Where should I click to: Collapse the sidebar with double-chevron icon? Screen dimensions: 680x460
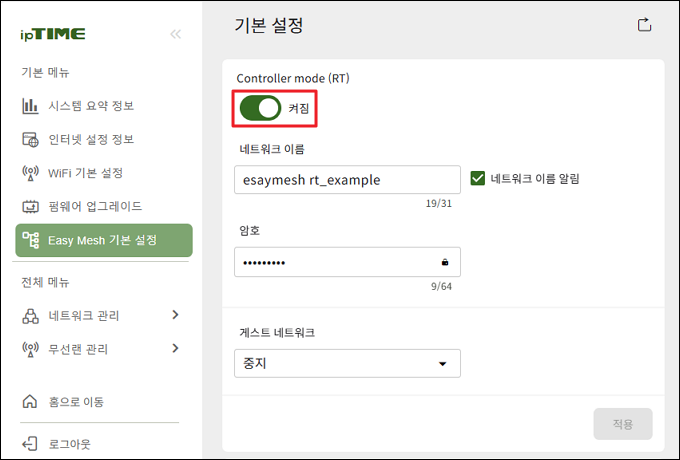[x=176, y=34]
